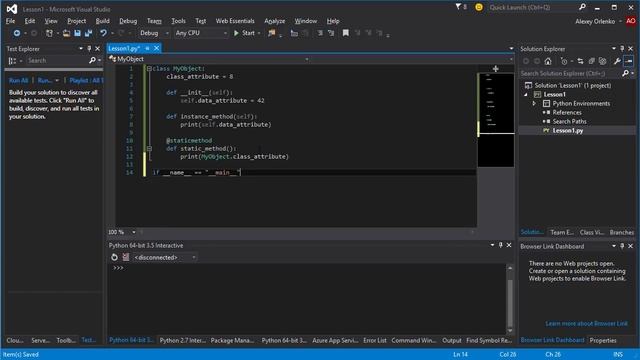Viewport: 640px width, 360px height.
Task: Click Sync with Active Document icon
Action: point(580,61)
